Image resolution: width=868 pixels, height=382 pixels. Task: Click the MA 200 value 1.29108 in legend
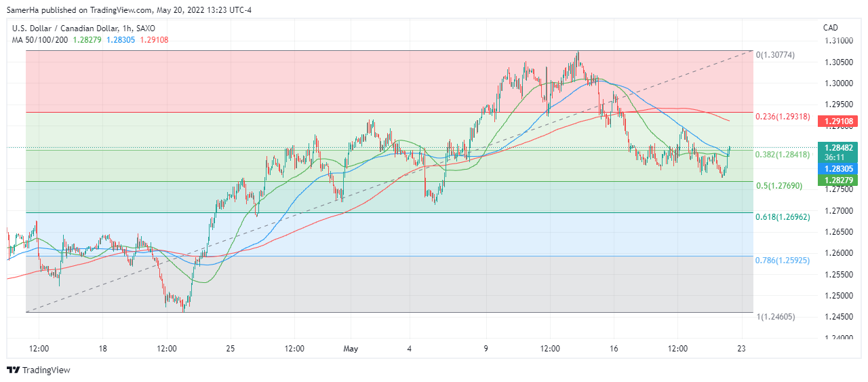(x=154, y=40)
